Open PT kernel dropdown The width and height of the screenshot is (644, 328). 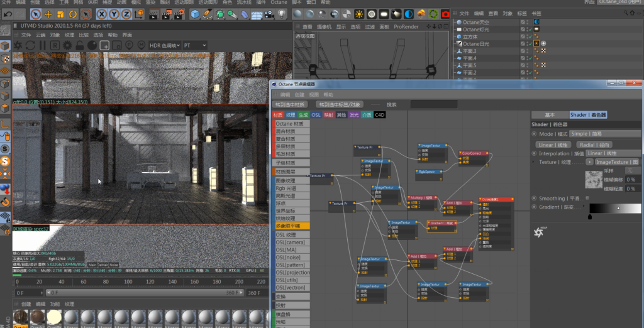tap(195, 45)
